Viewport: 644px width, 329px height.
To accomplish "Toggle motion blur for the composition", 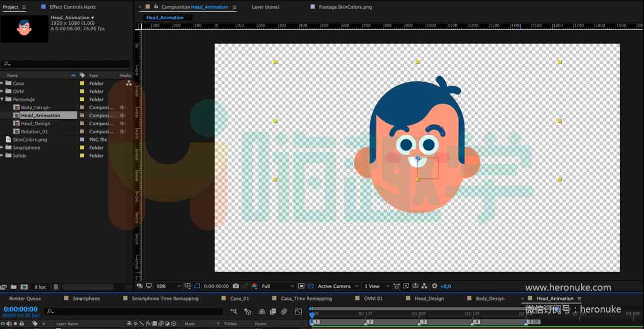I will tap(284, 312).
